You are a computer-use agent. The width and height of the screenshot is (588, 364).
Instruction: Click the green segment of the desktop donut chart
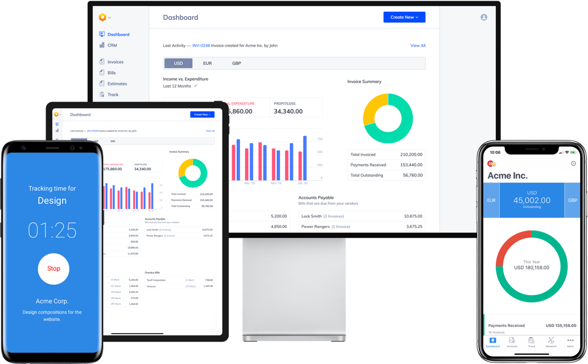(x=400, y=132)
